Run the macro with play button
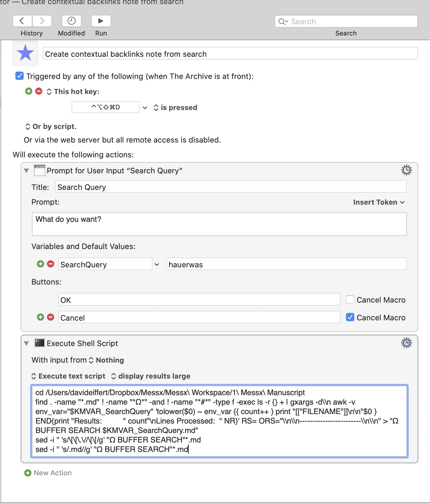Image resolution: width=430 pixels, height=504 pixels. 101,21
